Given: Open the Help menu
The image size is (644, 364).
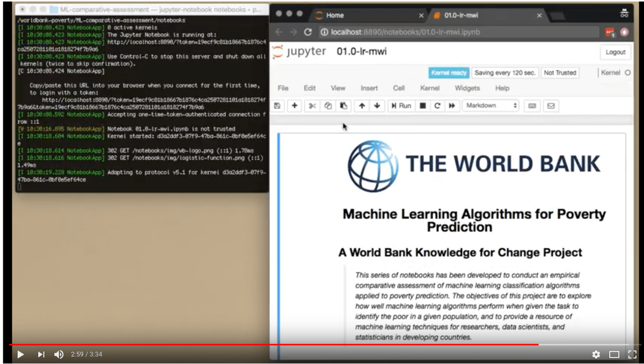Looking at the screenshot, I should (x=502, y=88).
